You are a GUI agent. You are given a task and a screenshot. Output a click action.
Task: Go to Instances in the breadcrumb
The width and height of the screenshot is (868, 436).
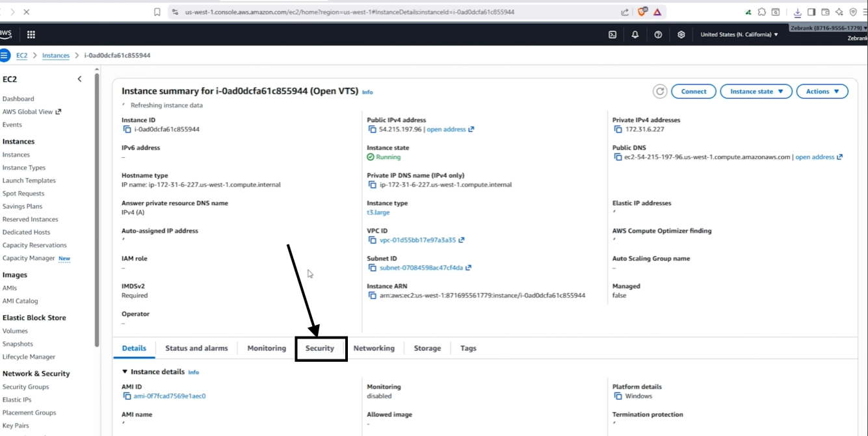pos(56,55)
